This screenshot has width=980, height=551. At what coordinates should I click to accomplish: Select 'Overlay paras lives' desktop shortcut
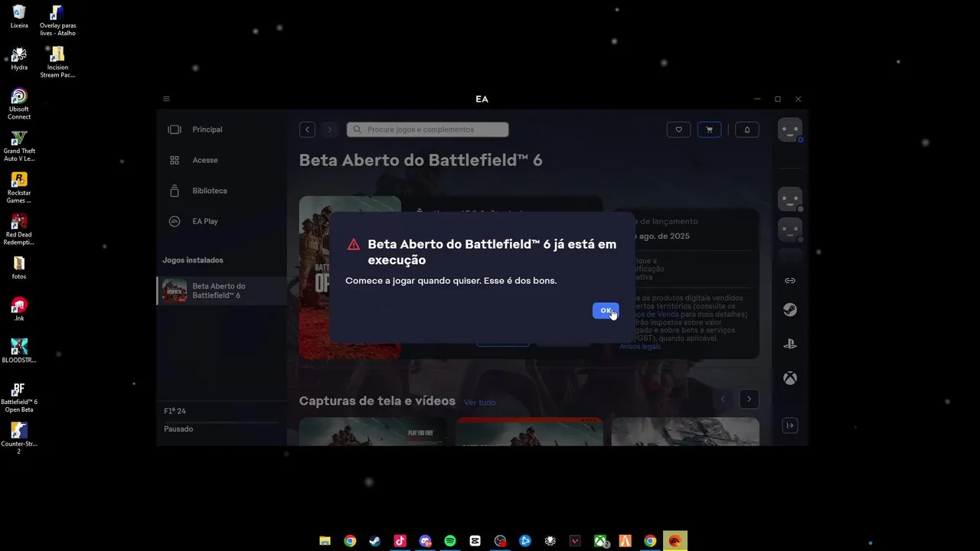point(57,20)
